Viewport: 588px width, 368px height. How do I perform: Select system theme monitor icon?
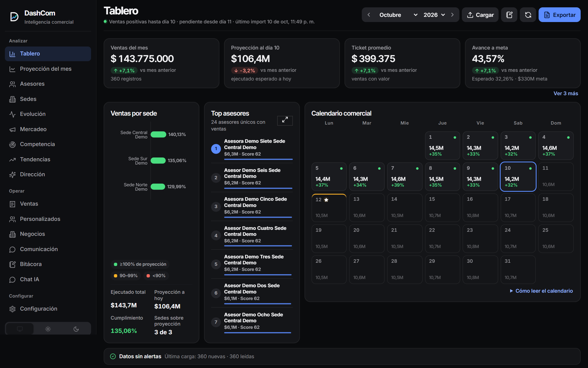20,329
